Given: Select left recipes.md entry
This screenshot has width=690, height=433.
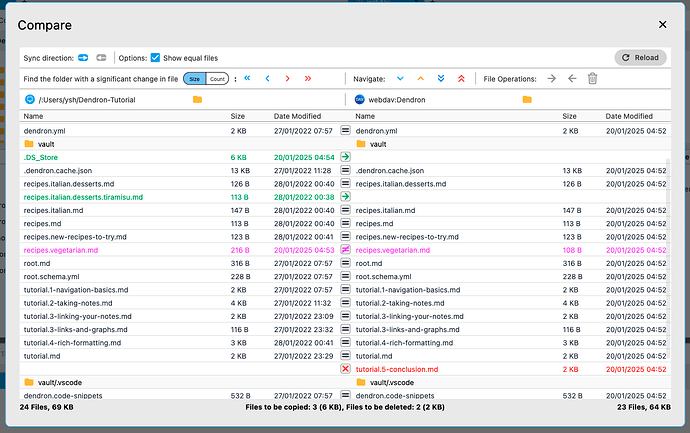Looking at the screenshot, I should (42, 224).
